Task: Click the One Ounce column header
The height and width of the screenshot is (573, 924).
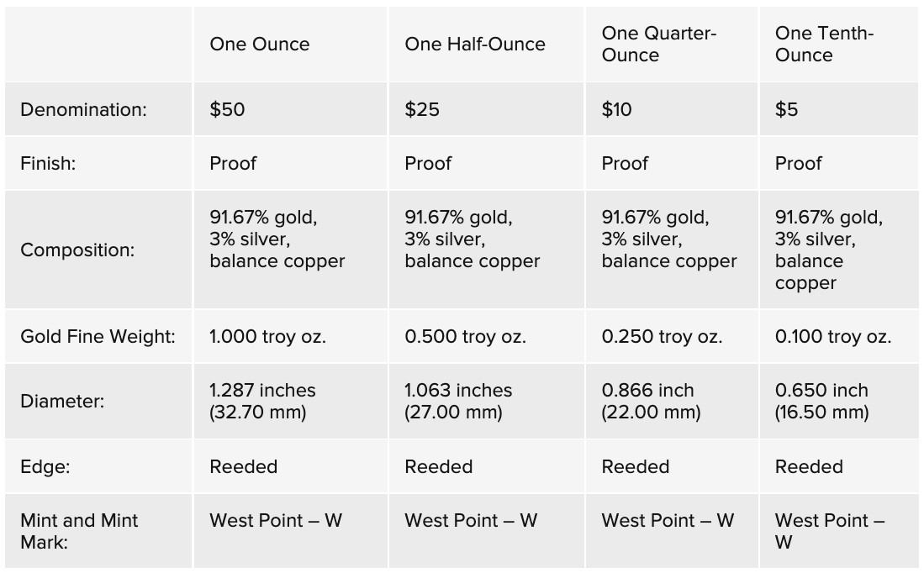Action: click(260, 45)
